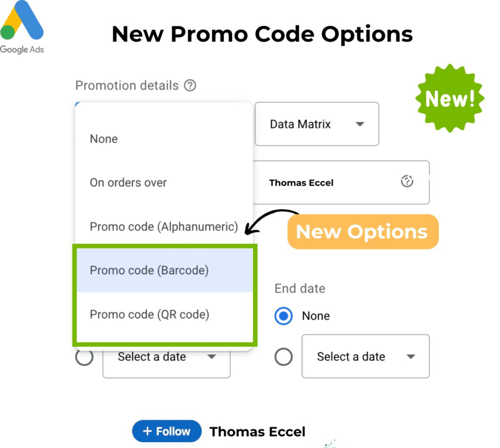Click the green New! badge

click(449, 99)
